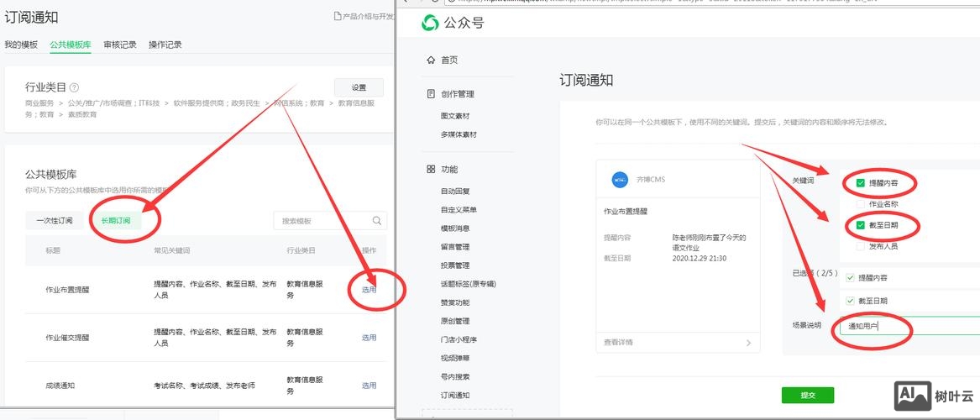Click the WeChat 公众号 logo icon
Screen dimensions: 980x420
430,24
